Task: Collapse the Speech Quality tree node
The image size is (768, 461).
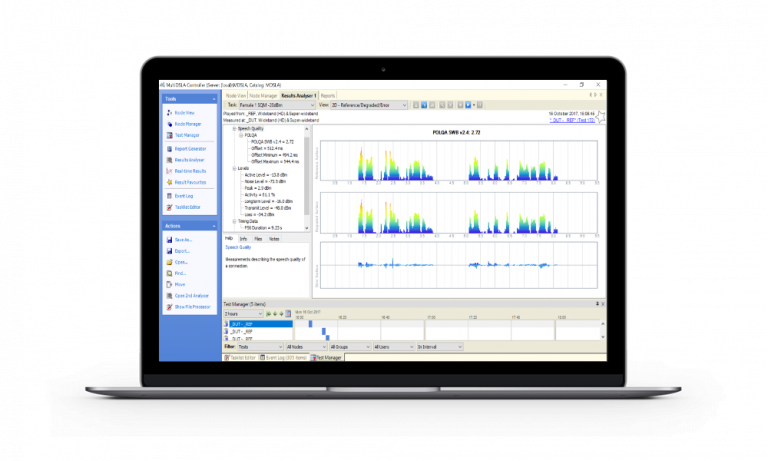Action: [234, 128]
